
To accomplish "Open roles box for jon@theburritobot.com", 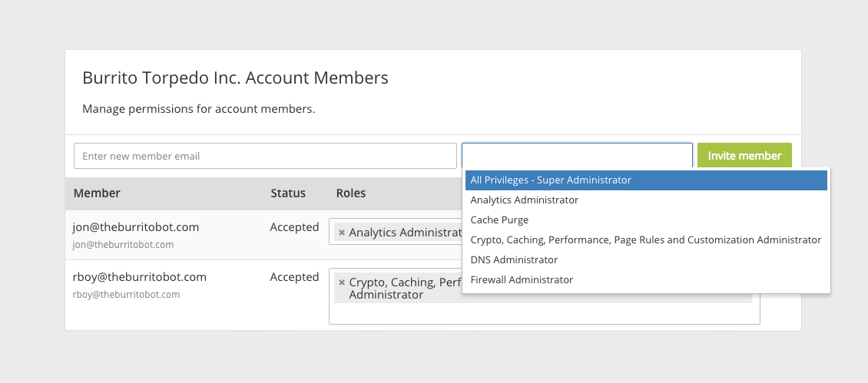I will point(396,233).
